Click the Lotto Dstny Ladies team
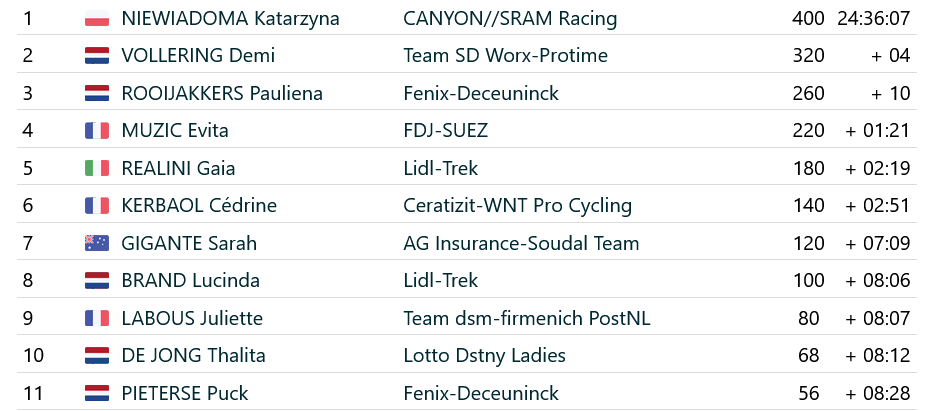This screenshot has height=411, width=934. click(x=484, y=356)
